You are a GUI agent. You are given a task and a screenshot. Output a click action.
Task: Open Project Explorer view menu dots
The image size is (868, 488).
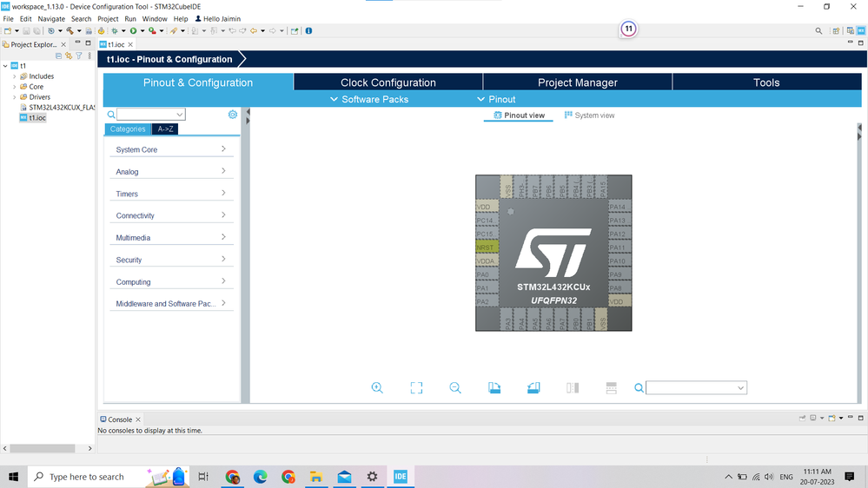point(89,56)
